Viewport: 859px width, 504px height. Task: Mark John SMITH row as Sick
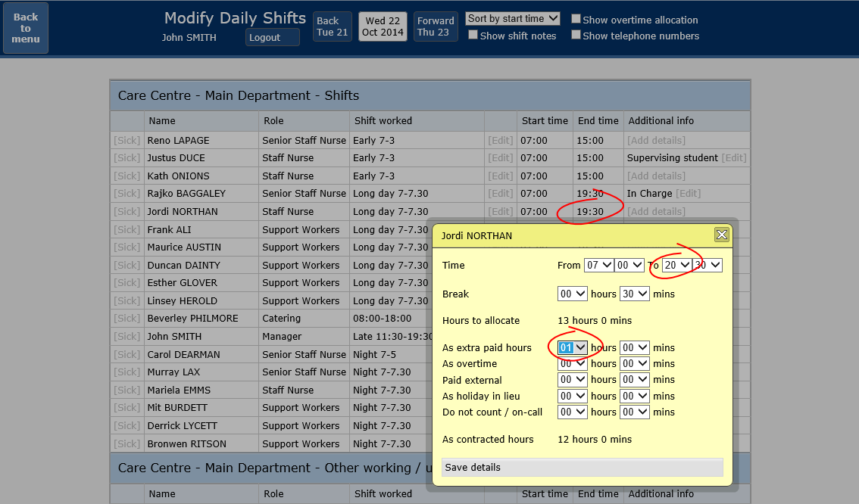coord(127,337)
